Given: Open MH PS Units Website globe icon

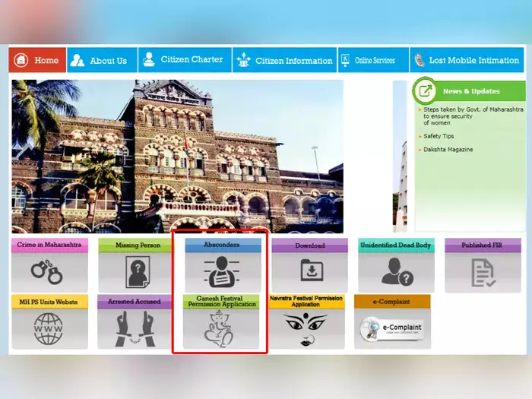Looking at the screenshot, I should pyautogui.click(x=49, y=328).
